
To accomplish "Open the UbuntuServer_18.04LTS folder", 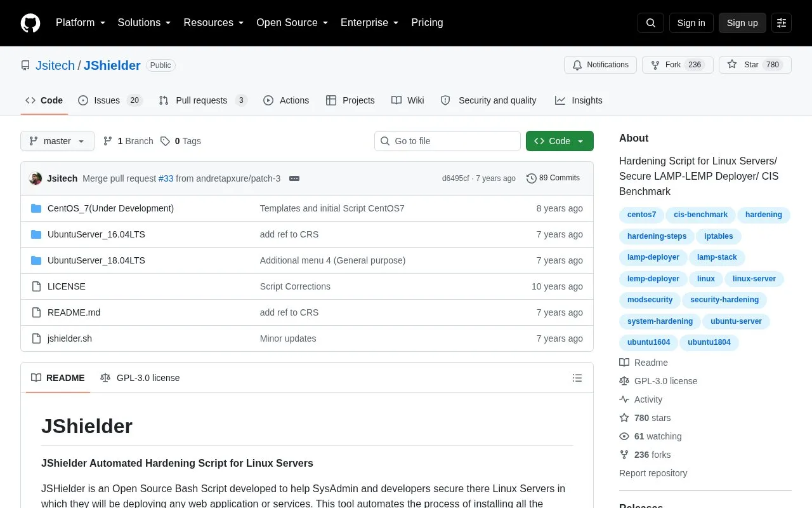I will coord(96,260).
